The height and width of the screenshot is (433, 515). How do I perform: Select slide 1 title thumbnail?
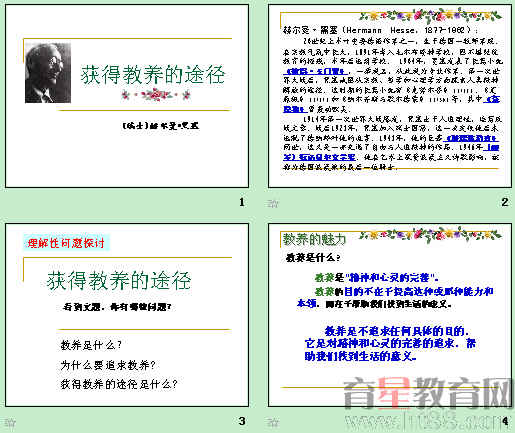click(x=127, y=96)
